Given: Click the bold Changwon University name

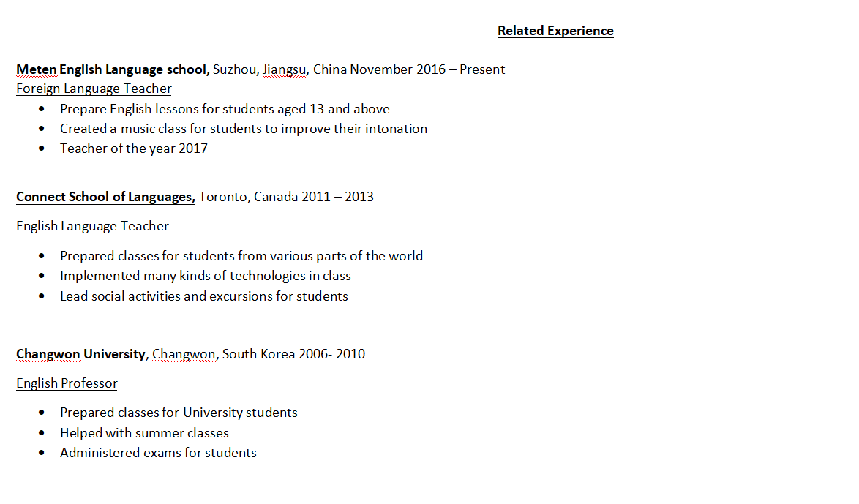Looking at the screenshot, I should (x=80, y=354).
